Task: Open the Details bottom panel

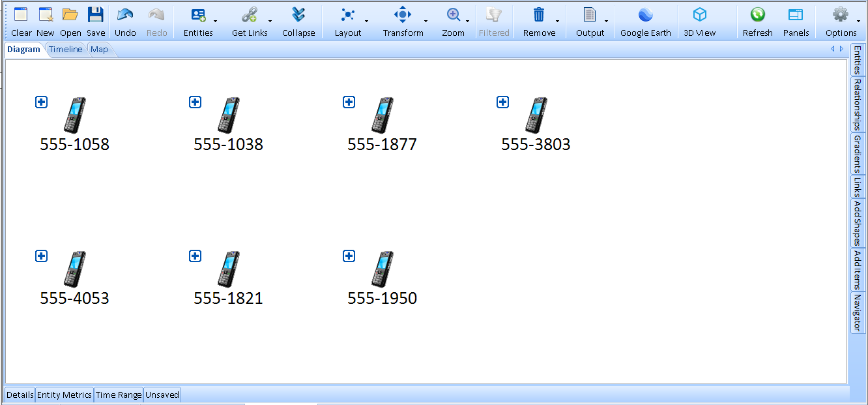Action: (20, 395)
